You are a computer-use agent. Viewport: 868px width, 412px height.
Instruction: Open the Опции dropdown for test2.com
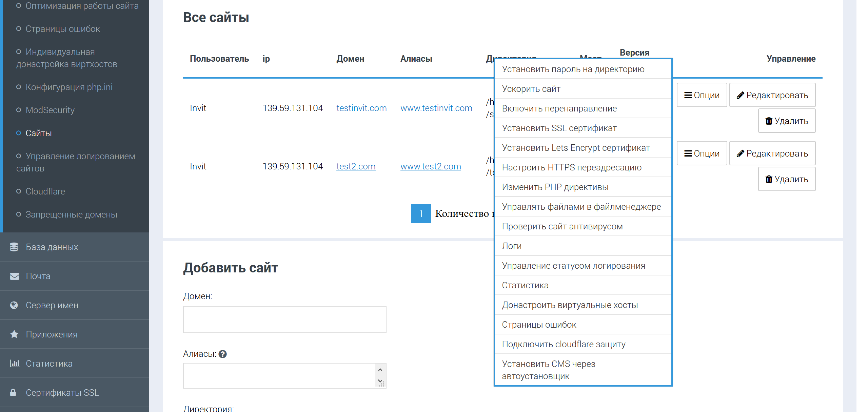point(702,153)
